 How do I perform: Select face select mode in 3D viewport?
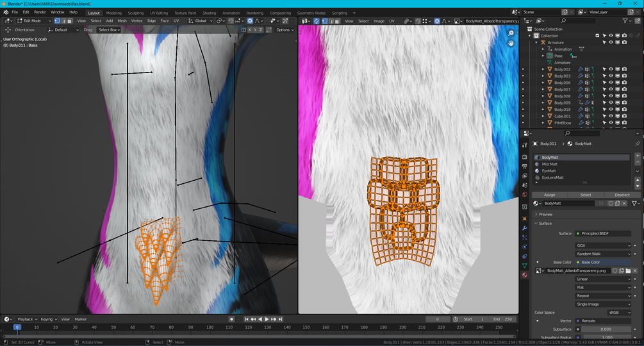[70, 21]
